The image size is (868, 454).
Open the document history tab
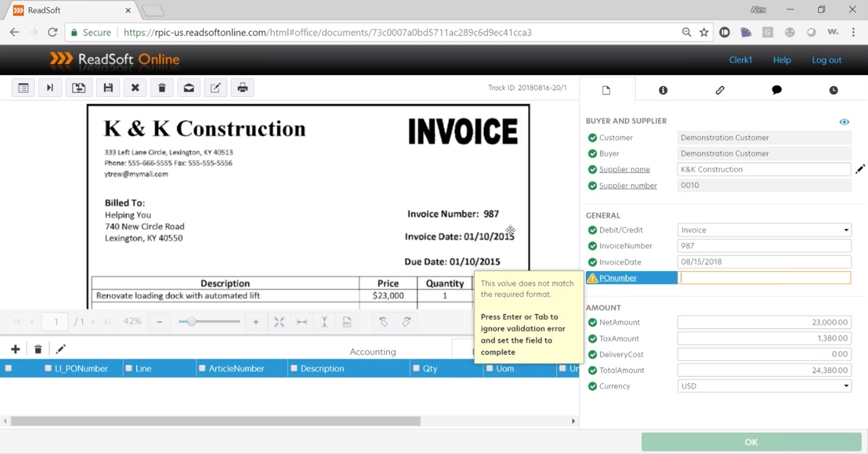point(833,90)
